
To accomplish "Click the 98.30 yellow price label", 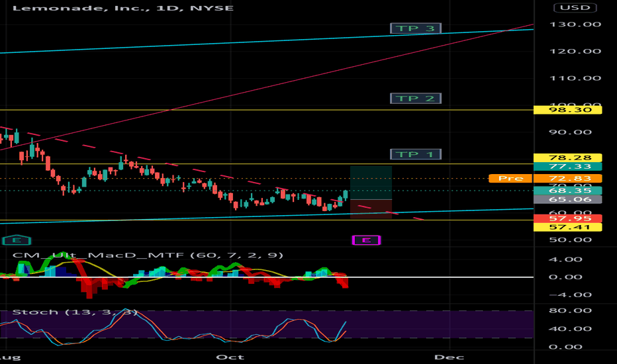I will [567, 110].
